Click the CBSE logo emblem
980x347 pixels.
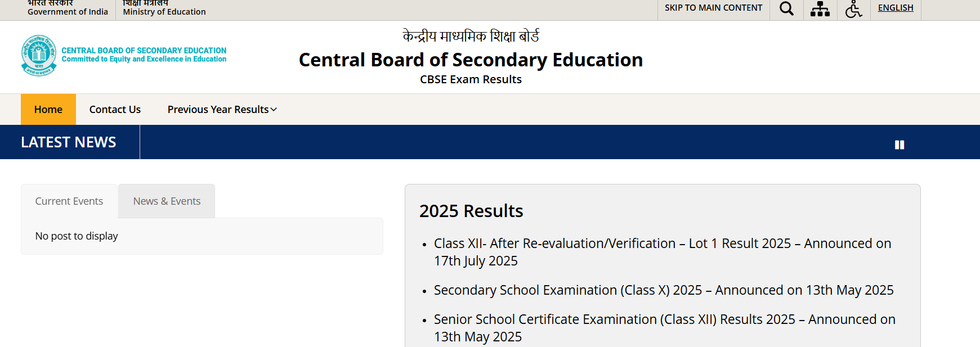[39, 55]
